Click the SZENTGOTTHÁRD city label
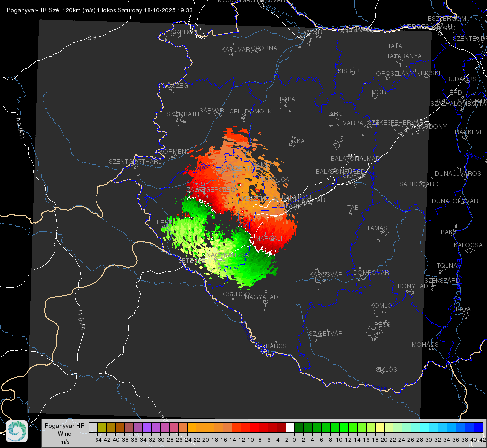487x448 pixels. (136, 161)
